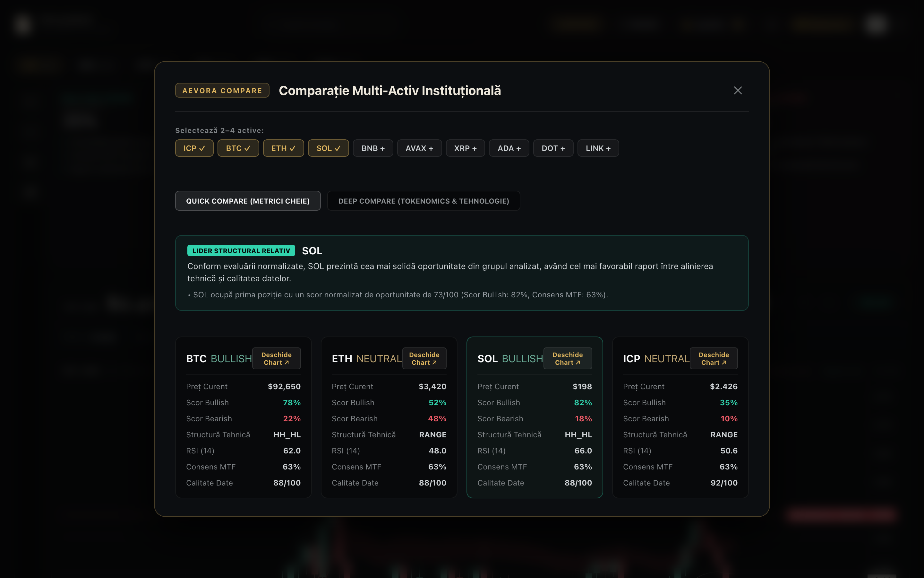Switch to Quick Compare tab
This screenshot has height=578, width=924.
(248, 201)
